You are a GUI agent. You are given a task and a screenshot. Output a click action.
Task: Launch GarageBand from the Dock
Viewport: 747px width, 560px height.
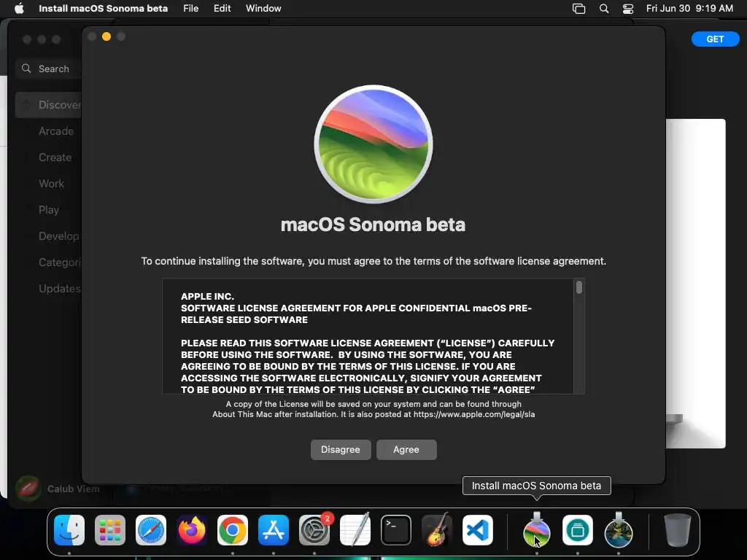point(437,530)
